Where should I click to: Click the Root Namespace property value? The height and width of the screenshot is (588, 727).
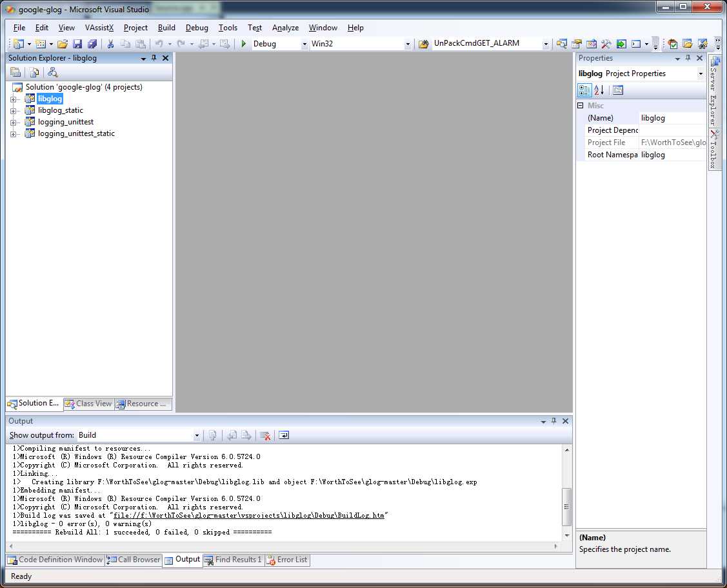(672, 155)
